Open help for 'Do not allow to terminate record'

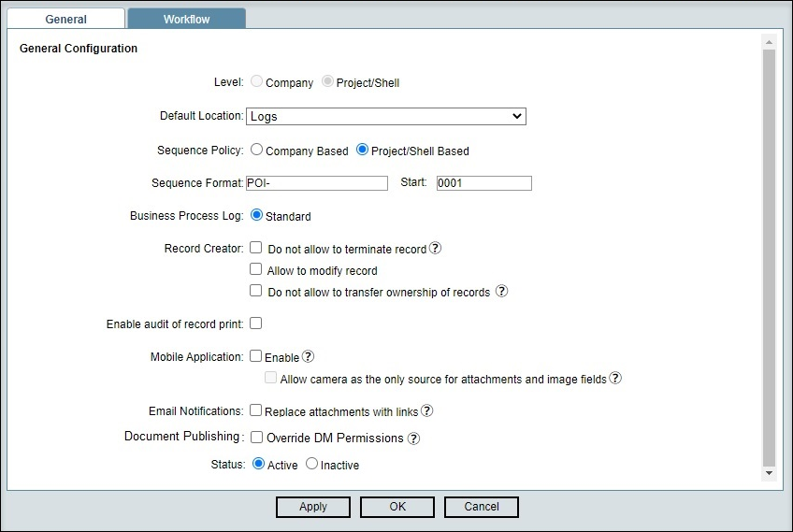435,249
